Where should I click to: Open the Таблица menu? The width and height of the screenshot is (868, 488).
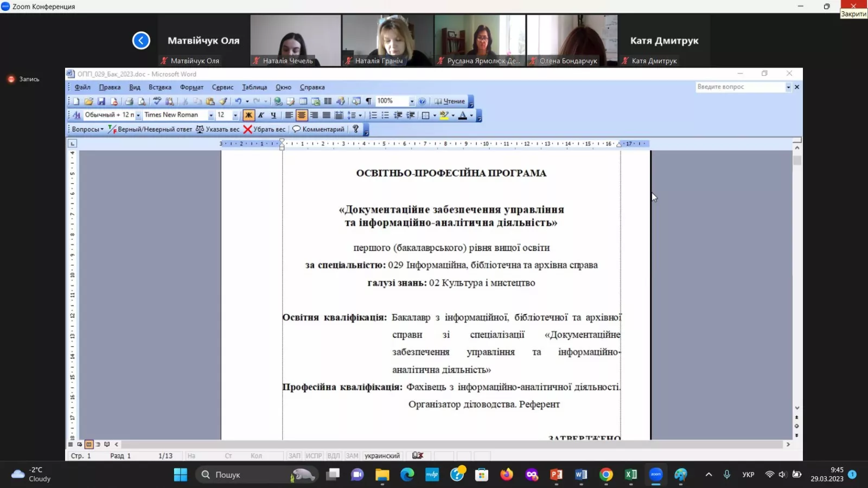[x=254, y=87]
